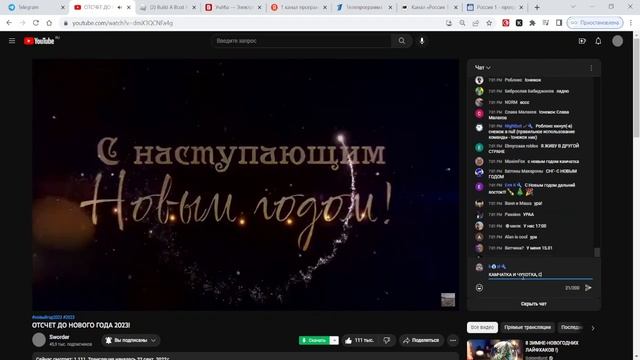The image size is (640, 360).
Task: Focus the YouTube search input field
Action: (x=301, y=41)
